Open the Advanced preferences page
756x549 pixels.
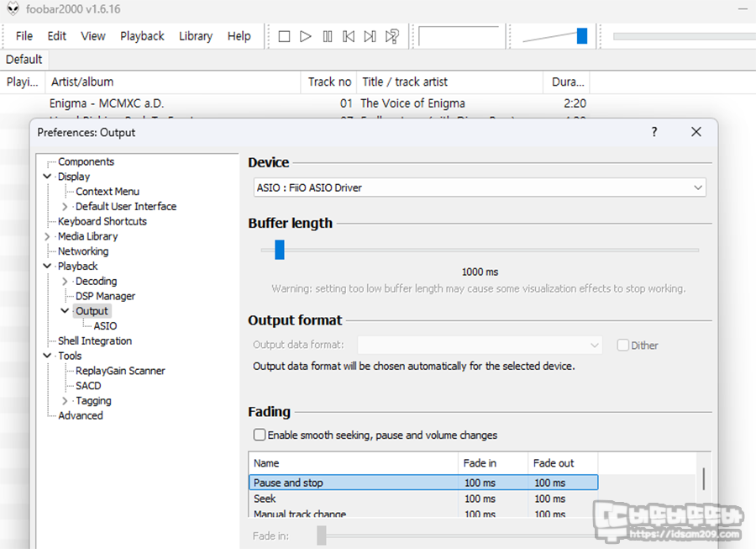point(81,416)
